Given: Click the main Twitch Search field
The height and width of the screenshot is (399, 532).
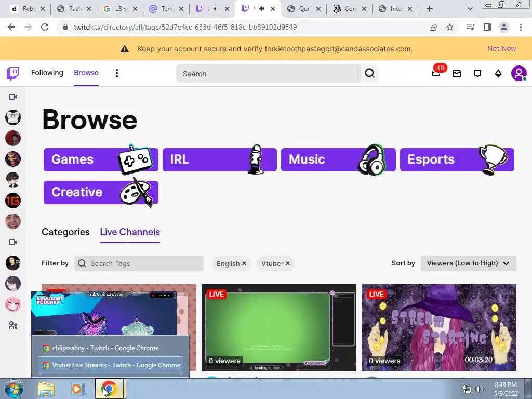Looking at the screenshot, I should tap(268, 73).
